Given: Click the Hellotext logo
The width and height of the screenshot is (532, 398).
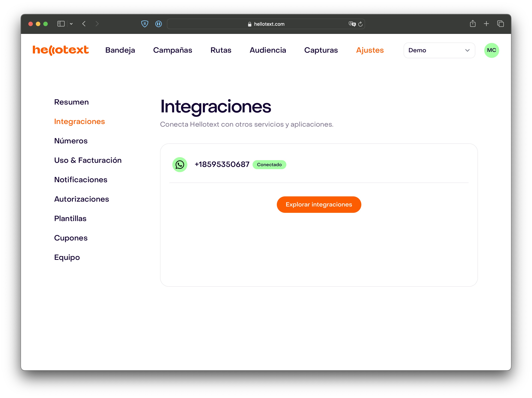Looking at the screenshot, I should pyautogui.click(x=61, y=50).
